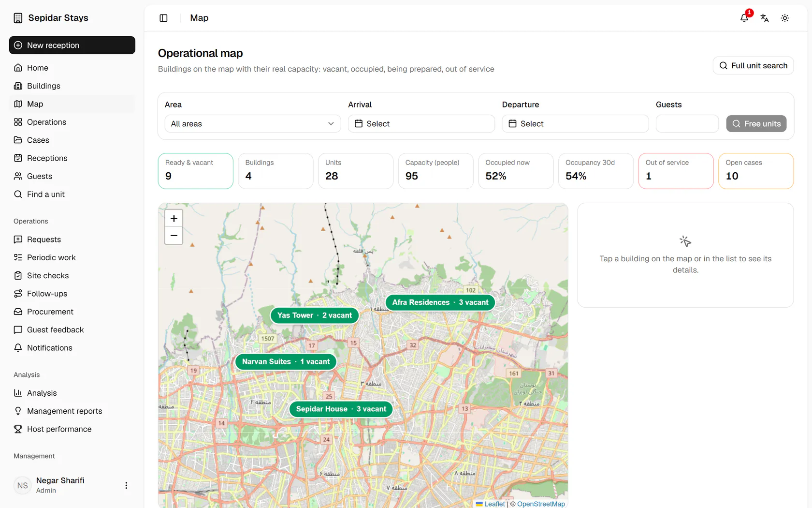Select Afra Residences marker on map

pyautogui.click(x=440, y=302)
